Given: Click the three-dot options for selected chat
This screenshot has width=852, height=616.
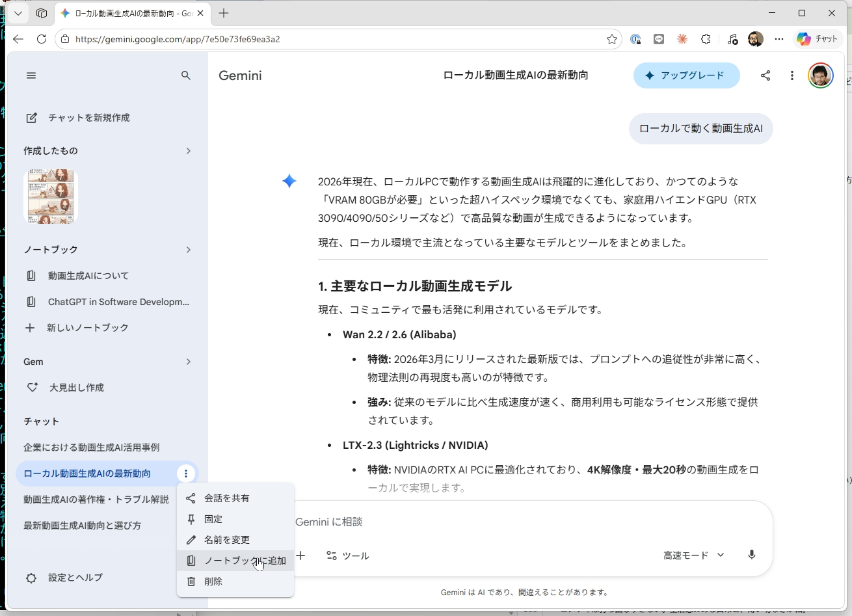Looking at the screenshot, I should click(186, 474).
